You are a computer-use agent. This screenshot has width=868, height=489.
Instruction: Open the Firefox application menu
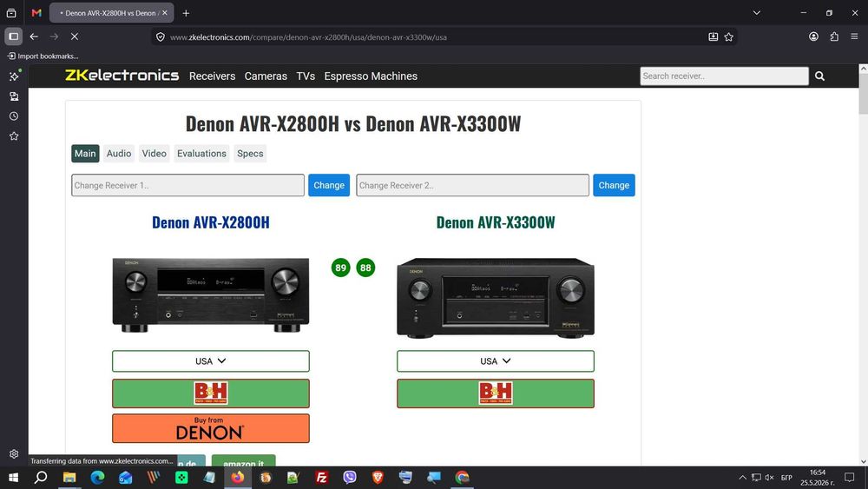854,36
